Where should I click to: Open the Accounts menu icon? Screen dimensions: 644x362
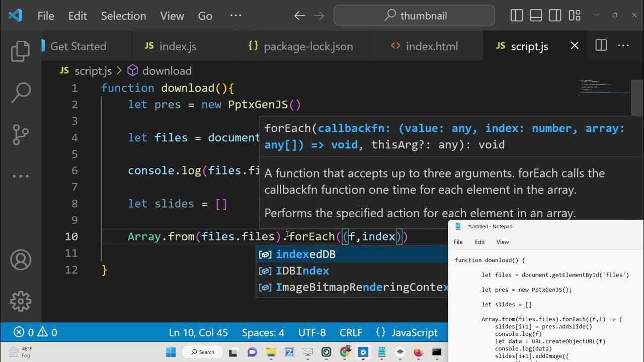(21, 260)
